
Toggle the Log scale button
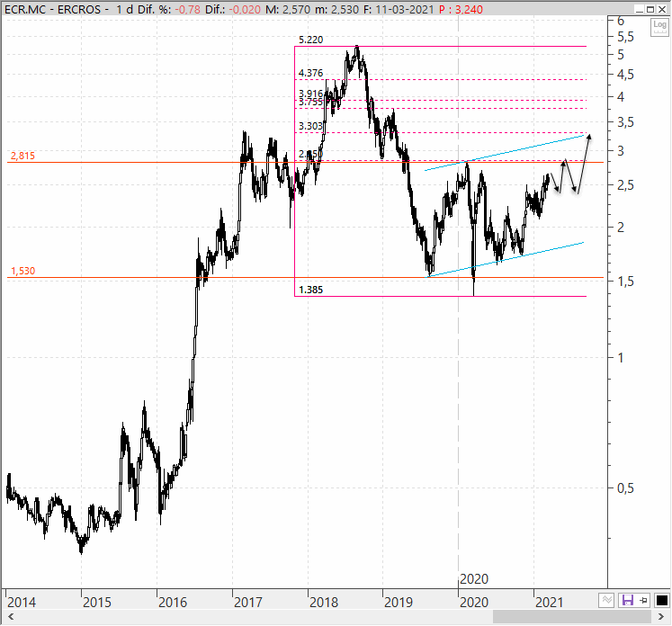pos(659,27)
